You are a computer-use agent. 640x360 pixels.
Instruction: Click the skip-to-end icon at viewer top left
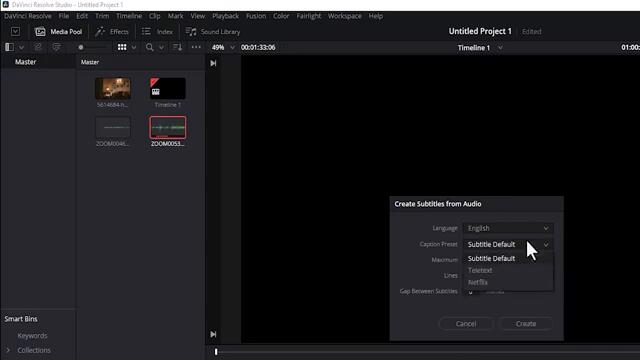click(213, 63)
